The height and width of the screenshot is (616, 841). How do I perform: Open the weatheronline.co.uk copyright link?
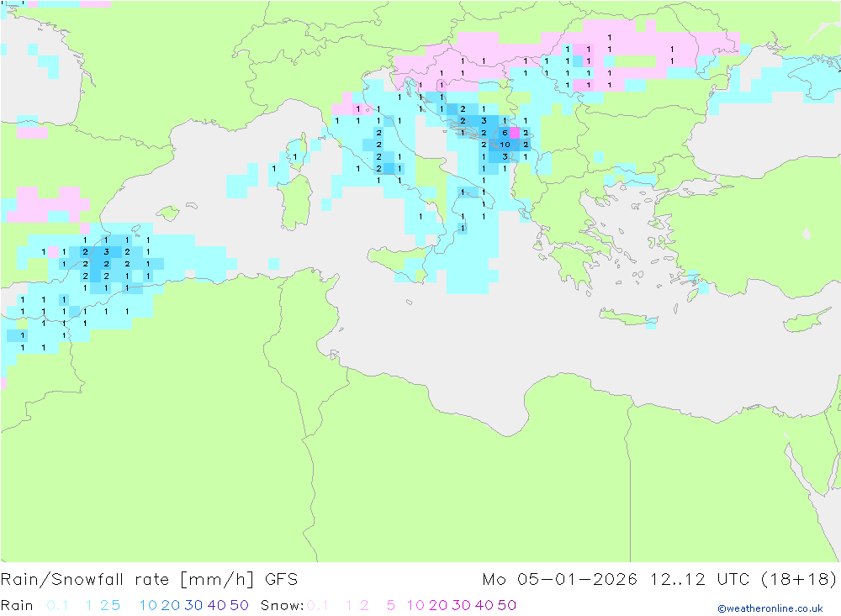click(770, 608)
